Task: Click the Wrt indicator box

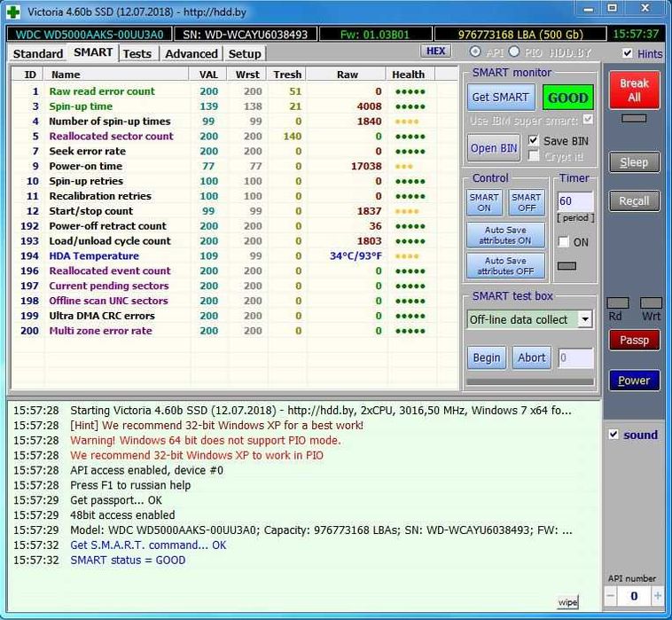Action: coord(651,303)
